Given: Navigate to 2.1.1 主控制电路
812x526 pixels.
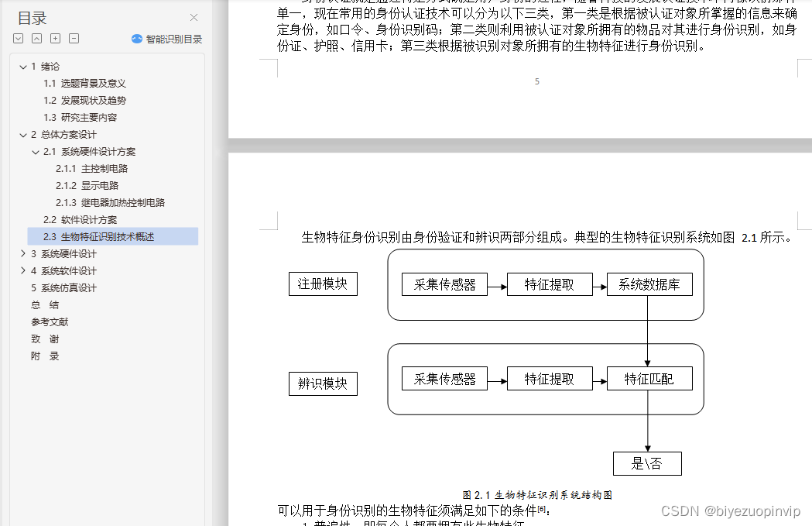Looking at the screenshot, I should tap(91, 169).
